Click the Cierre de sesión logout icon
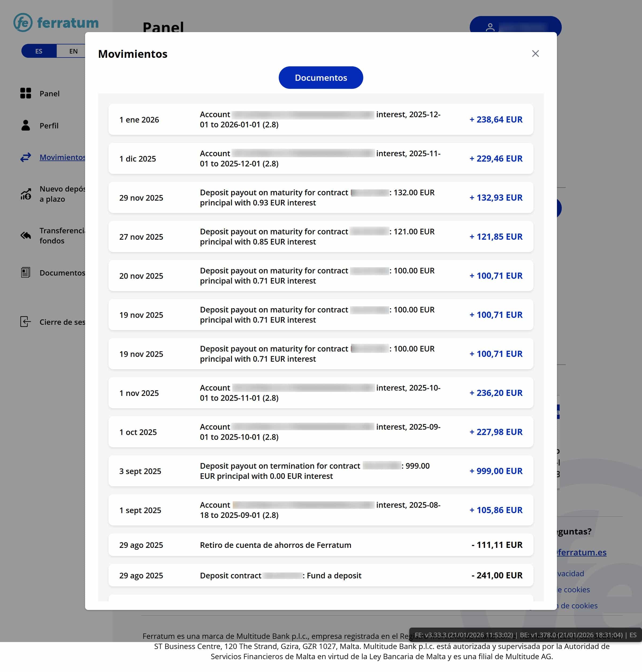Viewport: 642px width, 672px height. click(26, 322)
